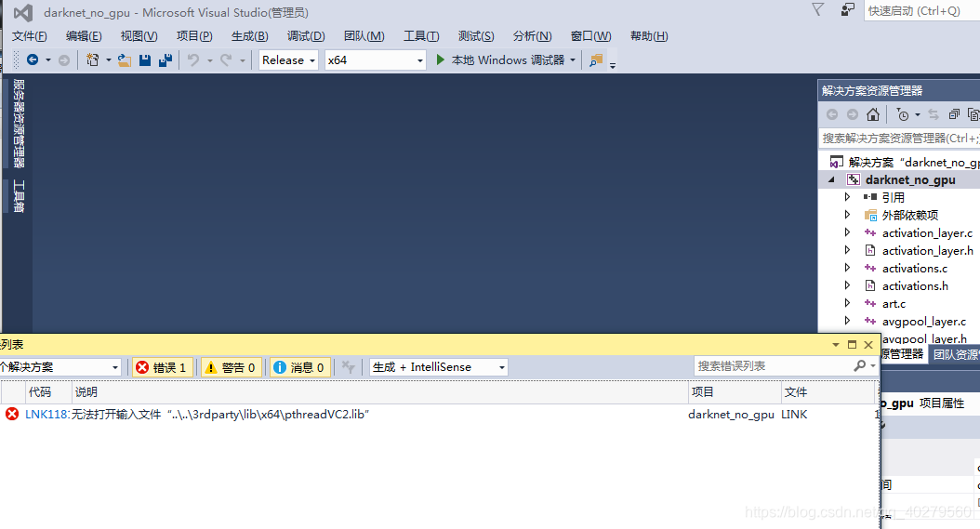Click the Find in Files toolbar icon

(x=596, y=60)
